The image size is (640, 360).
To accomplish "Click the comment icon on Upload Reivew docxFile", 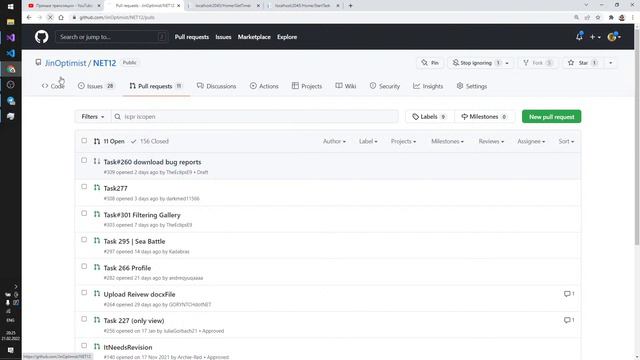I will (567, 294).
